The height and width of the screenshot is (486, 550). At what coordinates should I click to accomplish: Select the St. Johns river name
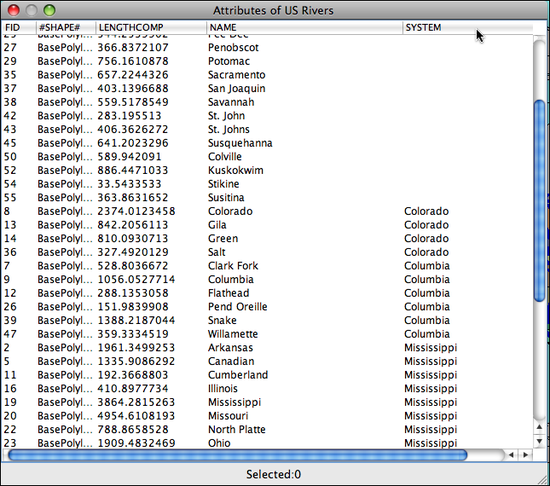pyautogui.click(x=229, y=129)
